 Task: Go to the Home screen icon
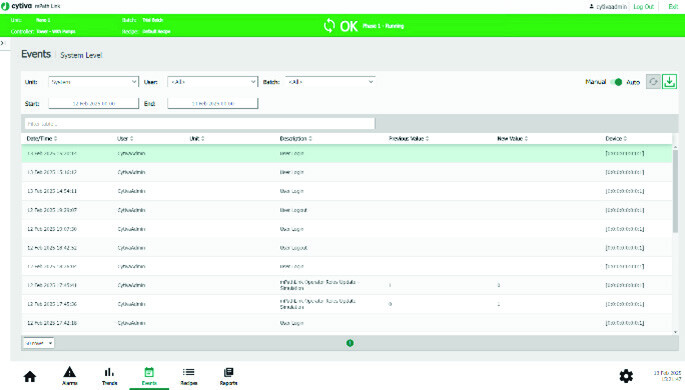pyautogui.click(x=30, y=376)
